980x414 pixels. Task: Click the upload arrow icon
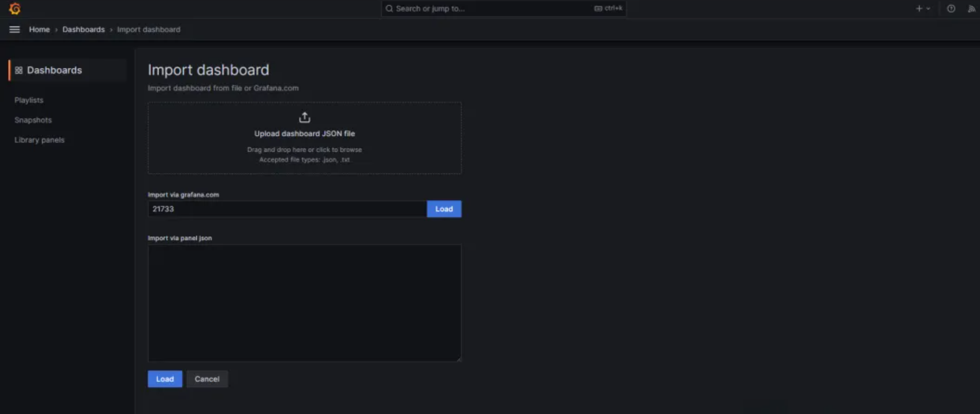point(304,117)
